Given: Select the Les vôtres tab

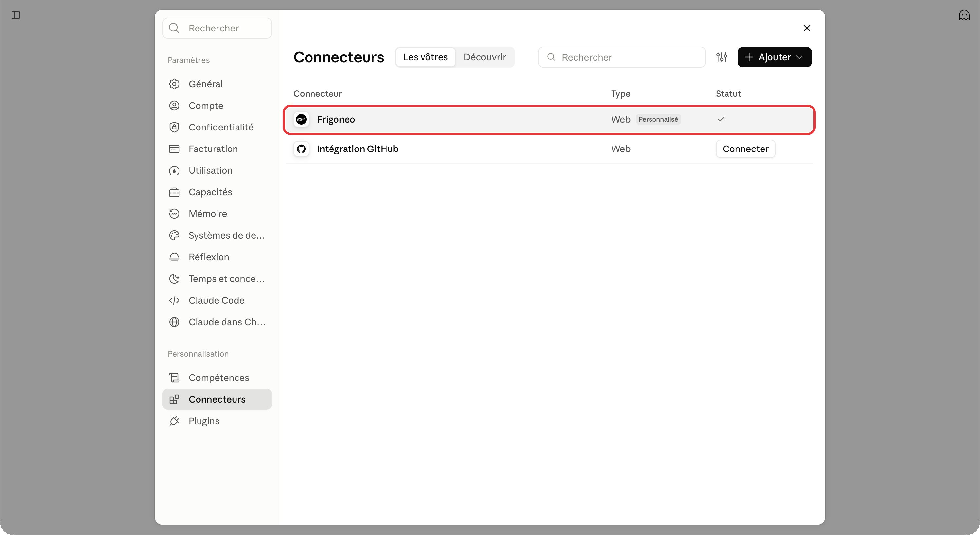Looking at the screenshot, I should pos(425,57).
